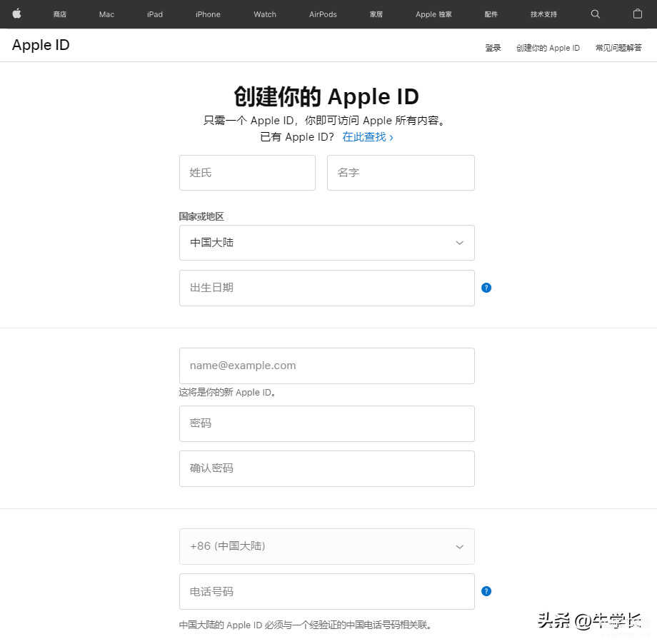Select the name@example.com email field
The width and height of the screenshot is (657, 644).
pos(326,366)
